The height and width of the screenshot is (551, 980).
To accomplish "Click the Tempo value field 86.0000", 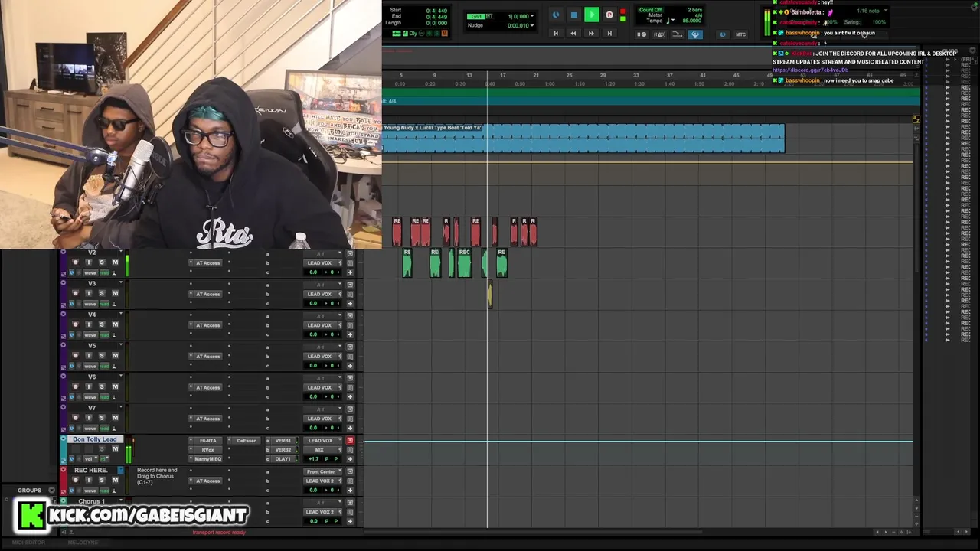I will (691, 21).
